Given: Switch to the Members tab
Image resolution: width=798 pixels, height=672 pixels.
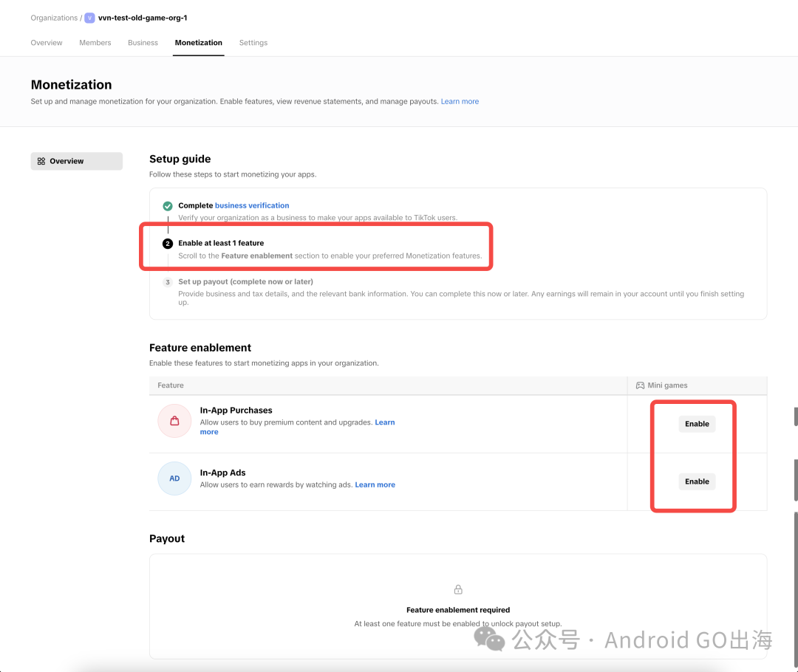Looking at the screenshot, I should pyautogui.click(x=95, y=43).
